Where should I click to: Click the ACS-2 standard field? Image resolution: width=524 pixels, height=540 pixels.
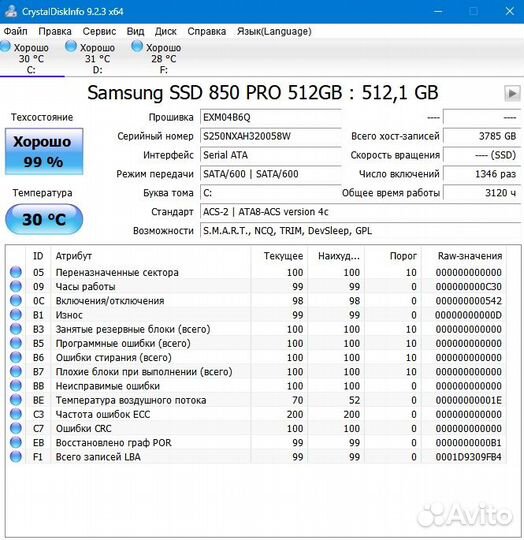[360, 211]
